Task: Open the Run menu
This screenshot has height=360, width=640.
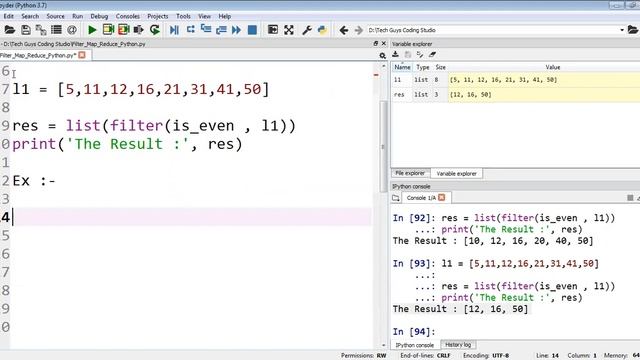Action: [78, 16]
